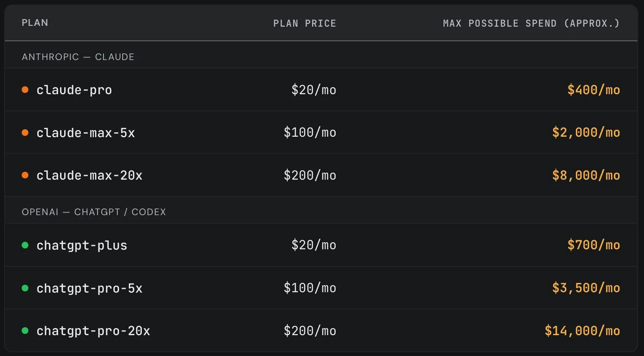Click the OPENAI — CHATGPT / CODEX group heading
Viewport: 644px width, 356px height.
click(94, 212)
